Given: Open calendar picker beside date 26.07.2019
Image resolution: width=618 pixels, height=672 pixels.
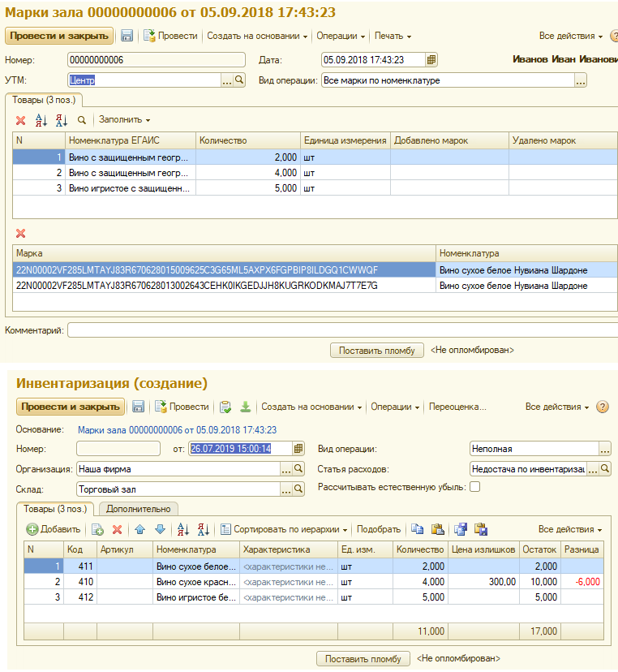Looking at the screenshot, I should (x=298, y=448).
